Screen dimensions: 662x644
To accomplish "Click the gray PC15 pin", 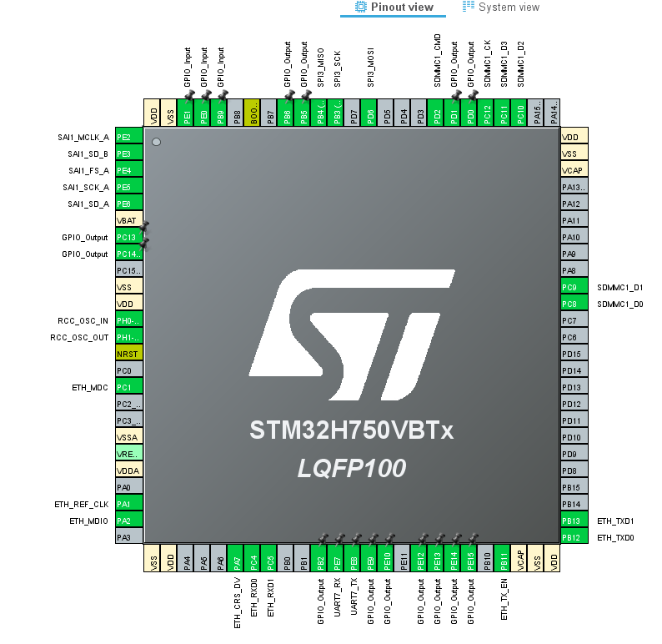I will click(129, 270).
